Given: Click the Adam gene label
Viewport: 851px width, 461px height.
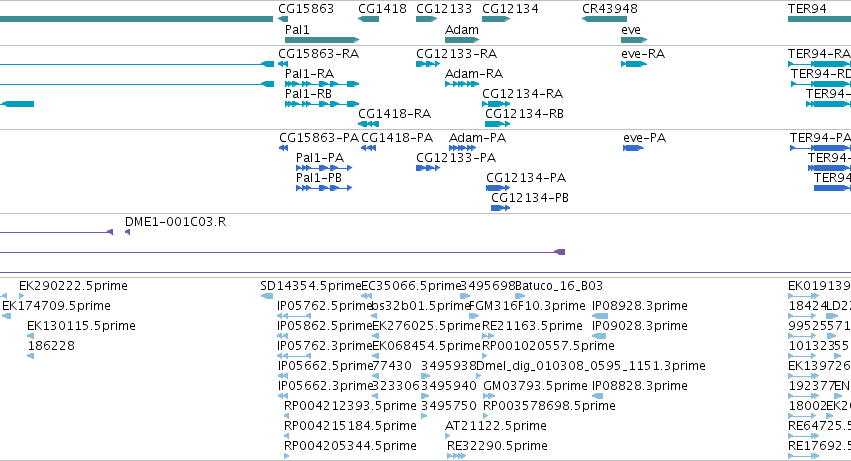Looking at the screenshot, I should coord(462,30).
